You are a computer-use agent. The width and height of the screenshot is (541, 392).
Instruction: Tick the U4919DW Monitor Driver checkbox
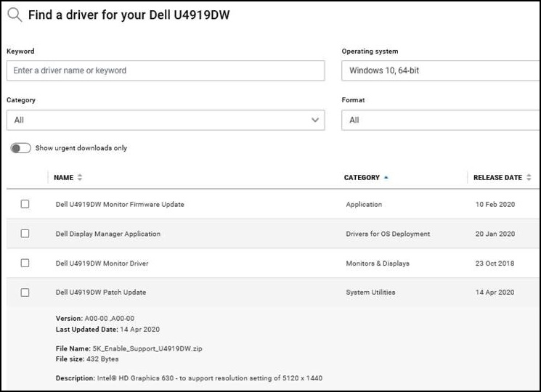[25, 264]
